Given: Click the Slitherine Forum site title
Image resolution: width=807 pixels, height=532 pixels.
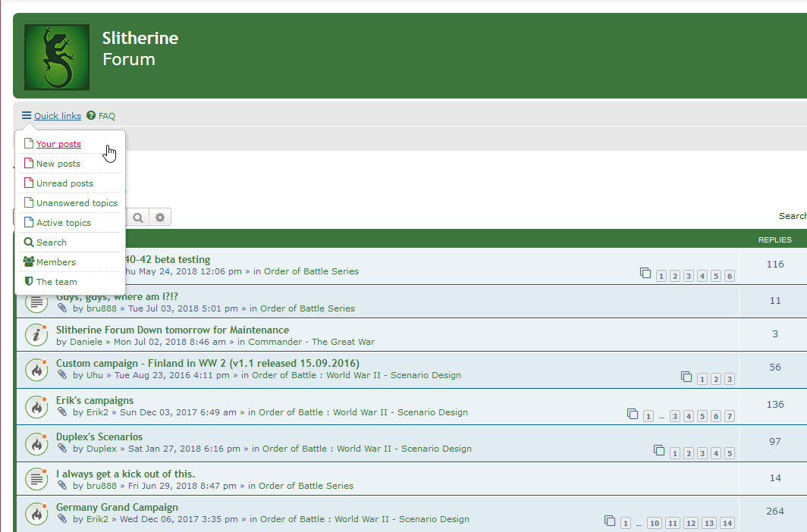Looking at the screenshot, I should 140,49.
